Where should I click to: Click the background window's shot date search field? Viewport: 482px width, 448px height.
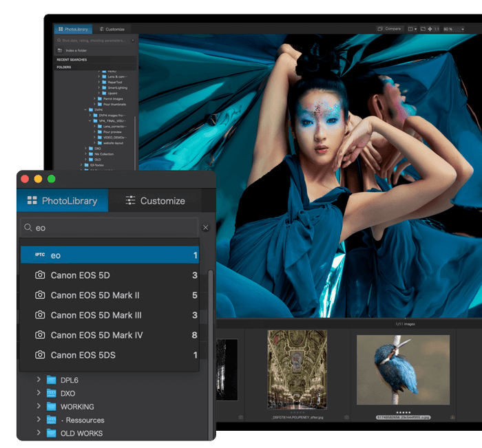click(x=93, y=40)
